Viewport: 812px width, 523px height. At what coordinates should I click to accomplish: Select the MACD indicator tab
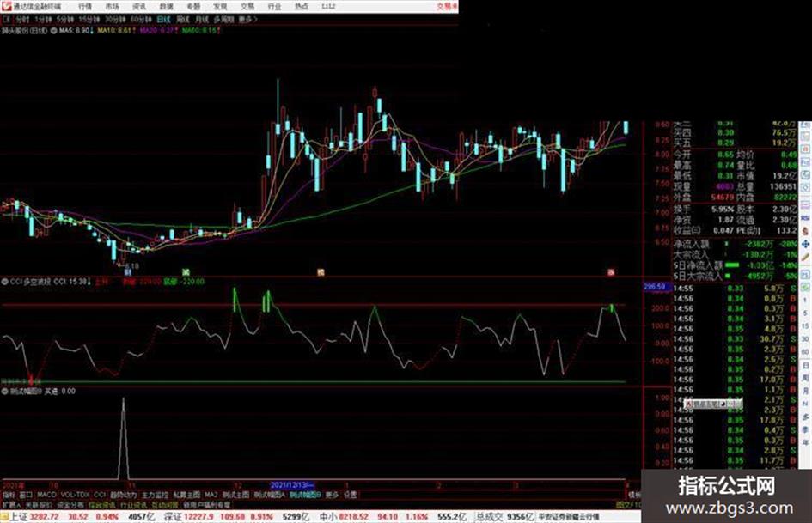tap(46, 495)
